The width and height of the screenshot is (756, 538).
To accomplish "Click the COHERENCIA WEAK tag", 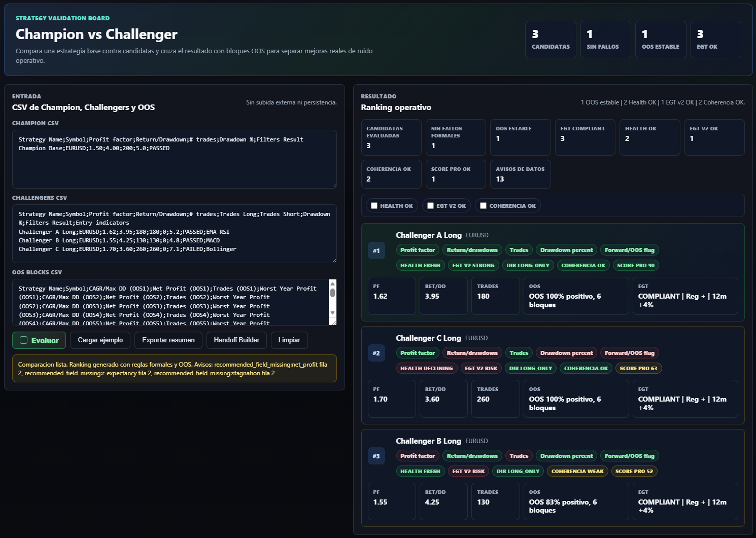I will pyautogui.click(x=577, y=471).
